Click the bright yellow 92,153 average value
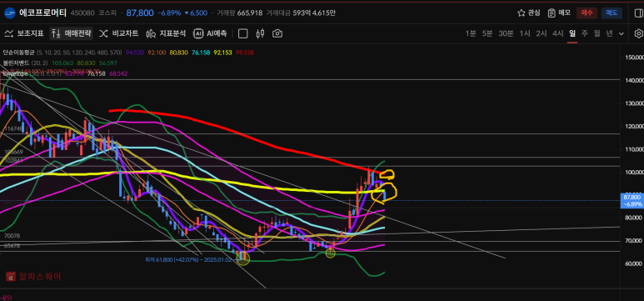The image size is (644, 301). coord(222,53)
